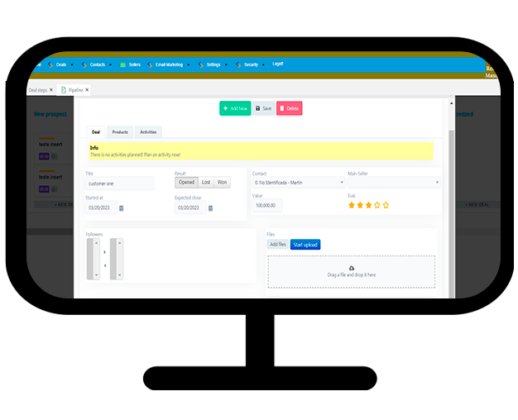Select the Opened result option
The width and height of the screenshot is (518, 420).
(186, 182)
